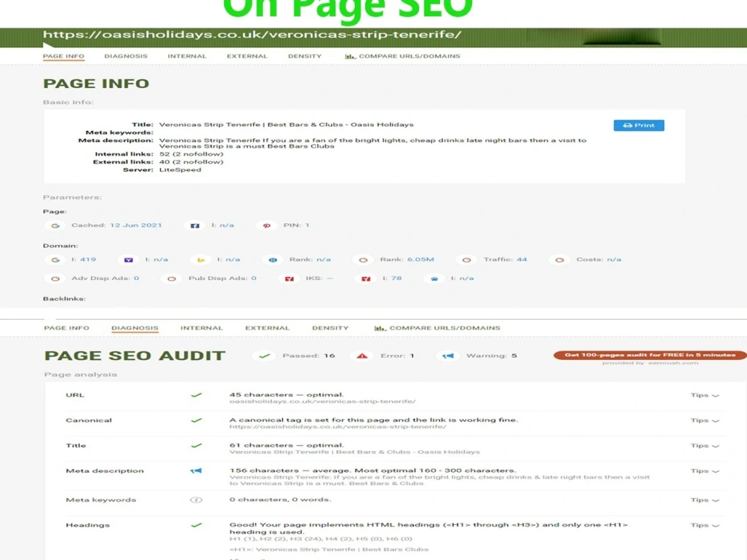This screenshot has height=560, width=747.
Task: Click the Yandex icon beside I: 78
Action: (x=366, y=279)
